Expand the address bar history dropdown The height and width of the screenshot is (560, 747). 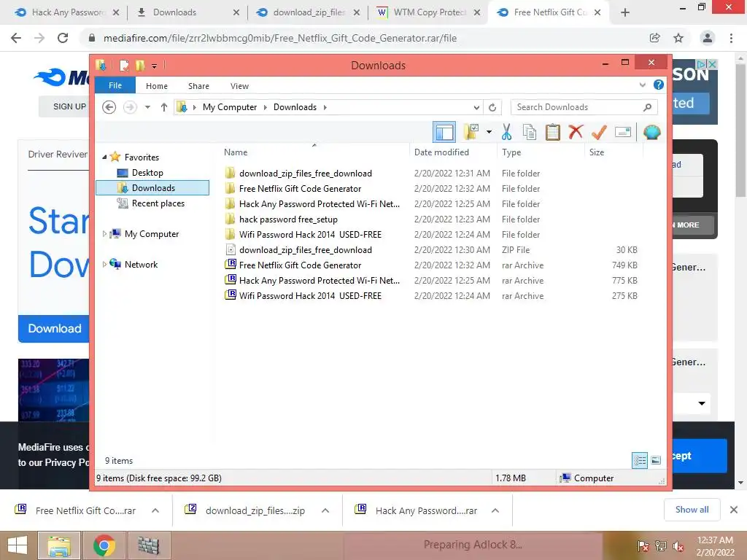(x=476, y=108)
